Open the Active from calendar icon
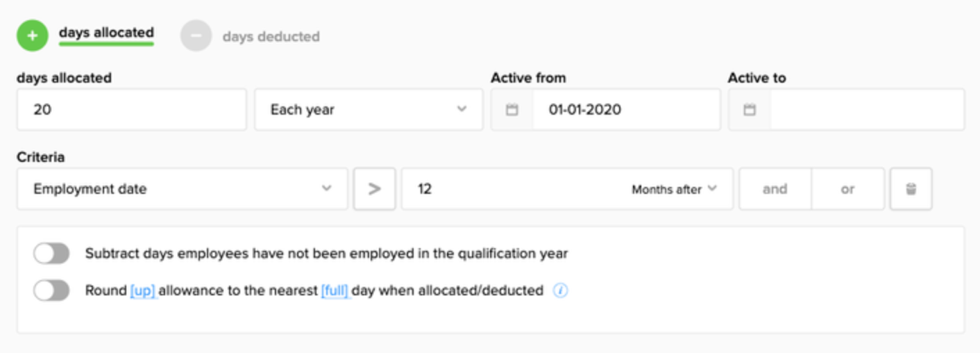This screenshot has width=980, height=353. pyautogui.click(x=512, y=110)
